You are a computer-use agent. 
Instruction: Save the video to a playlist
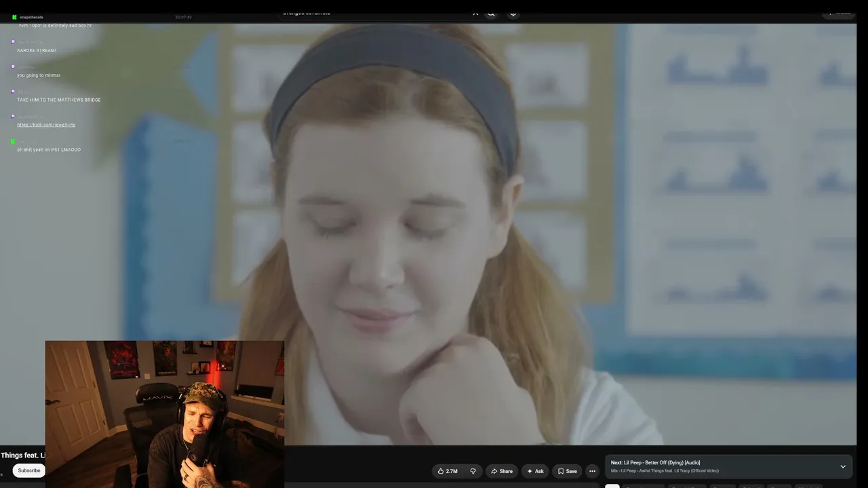pos(567,471)
